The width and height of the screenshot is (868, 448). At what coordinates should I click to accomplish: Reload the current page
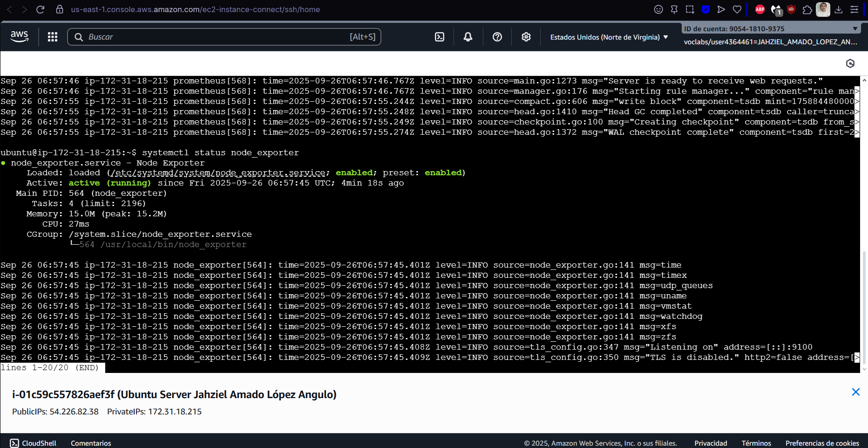tap(41, 9)
